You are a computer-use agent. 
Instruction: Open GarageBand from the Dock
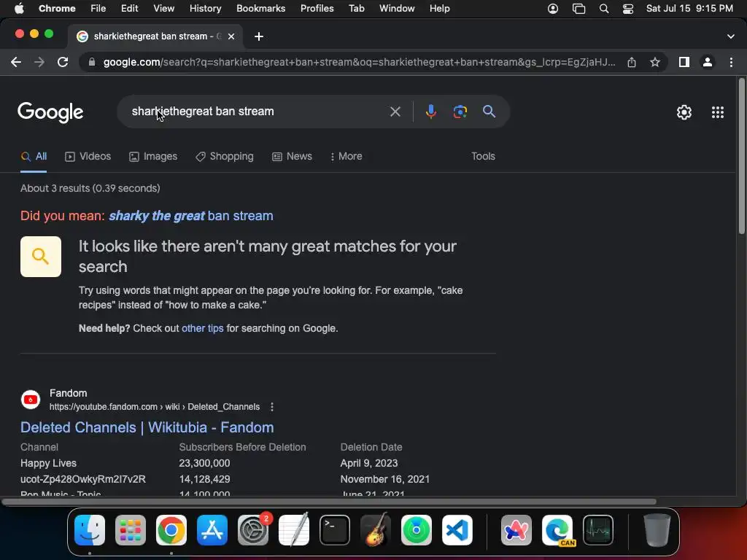click(x=376, y=530)
